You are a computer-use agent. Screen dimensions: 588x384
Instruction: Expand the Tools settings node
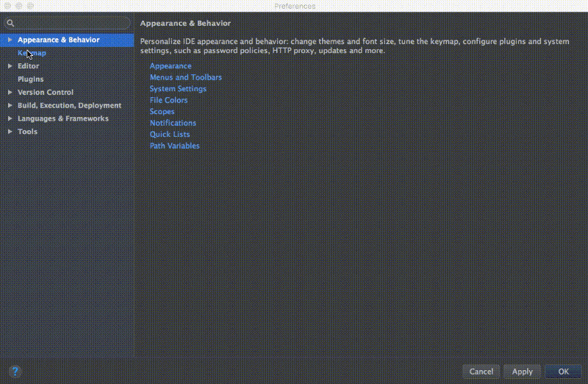coord(10,132)
